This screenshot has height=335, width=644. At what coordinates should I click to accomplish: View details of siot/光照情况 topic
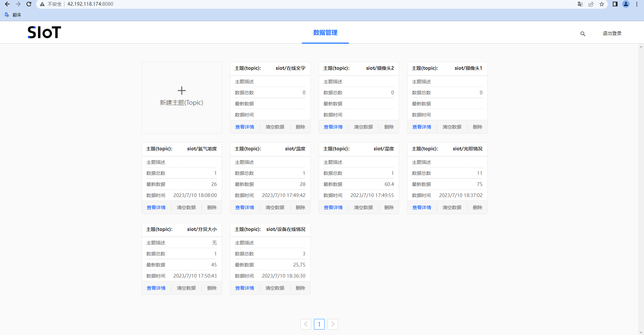click(x=422, y=207)
